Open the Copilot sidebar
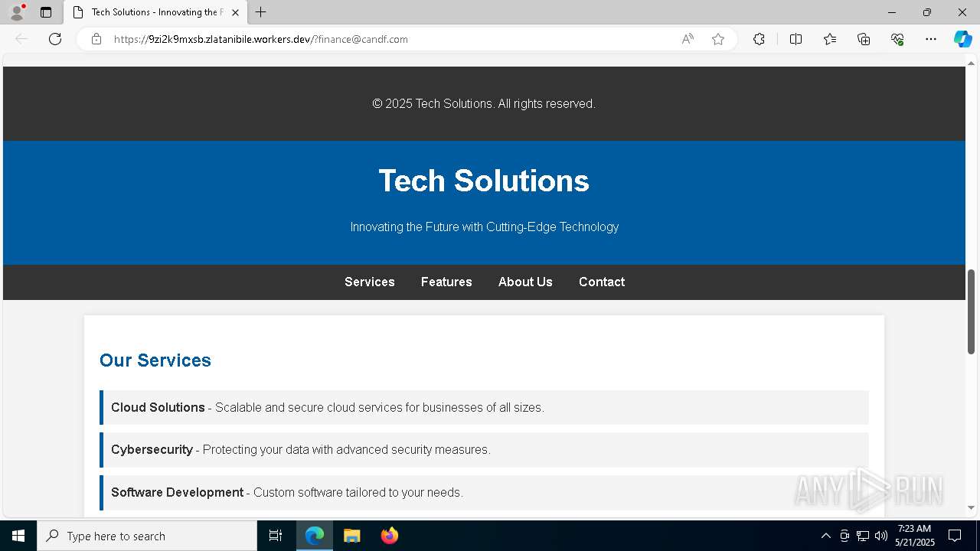Image resolution: width=980 pixels, height=551 pixels. [963, 39]
